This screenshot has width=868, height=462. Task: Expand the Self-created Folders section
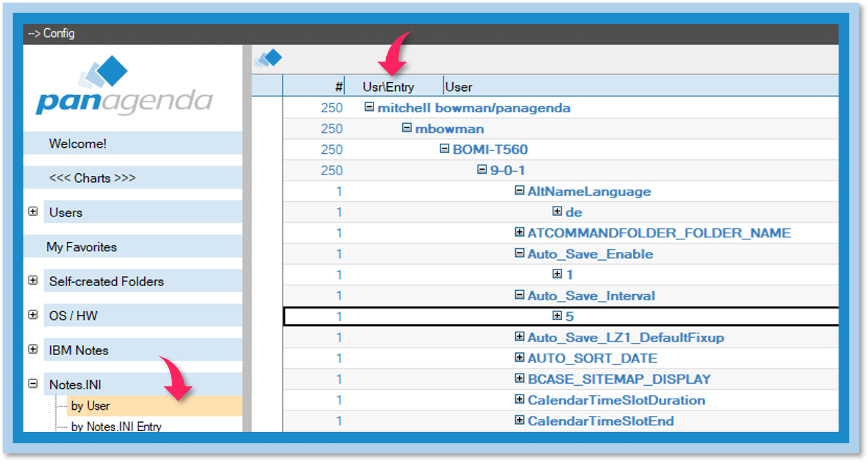33,281
